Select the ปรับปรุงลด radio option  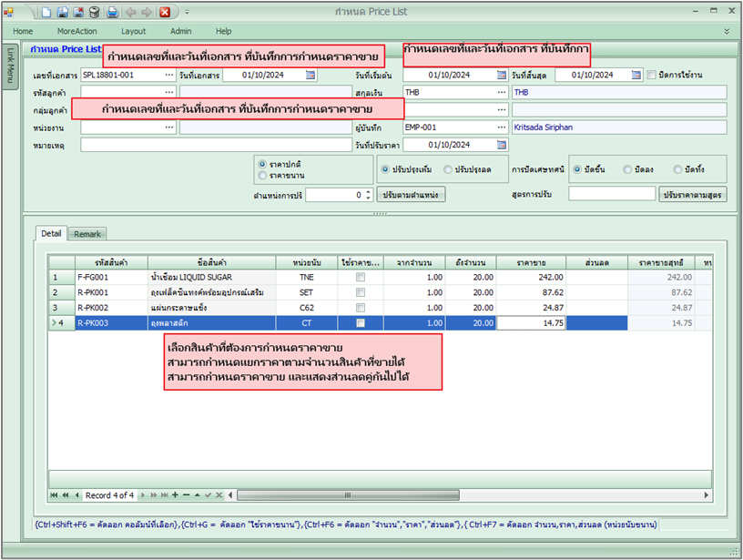point(447,169)
